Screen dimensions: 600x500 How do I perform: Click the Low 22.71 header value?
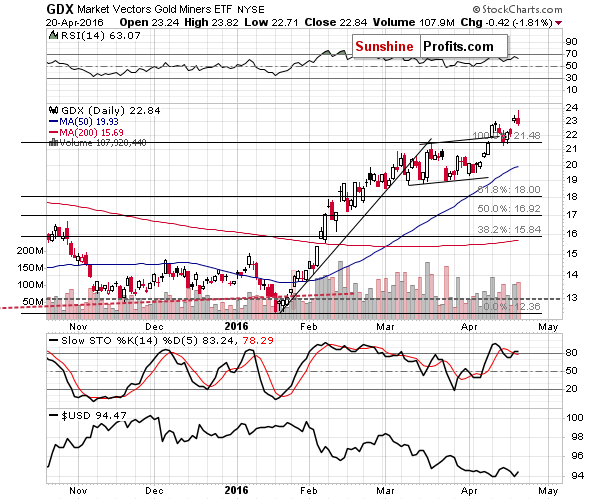tap(271, 23)
